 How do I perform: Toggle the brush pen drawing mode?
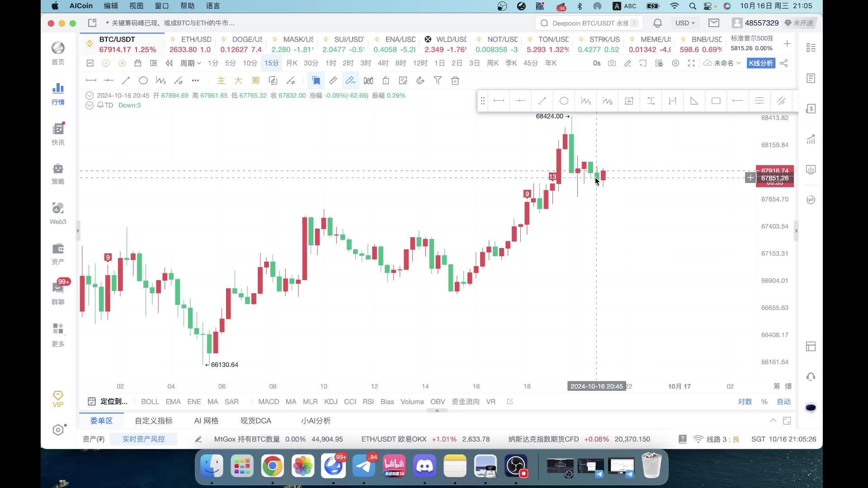click(x=350, y=80)
